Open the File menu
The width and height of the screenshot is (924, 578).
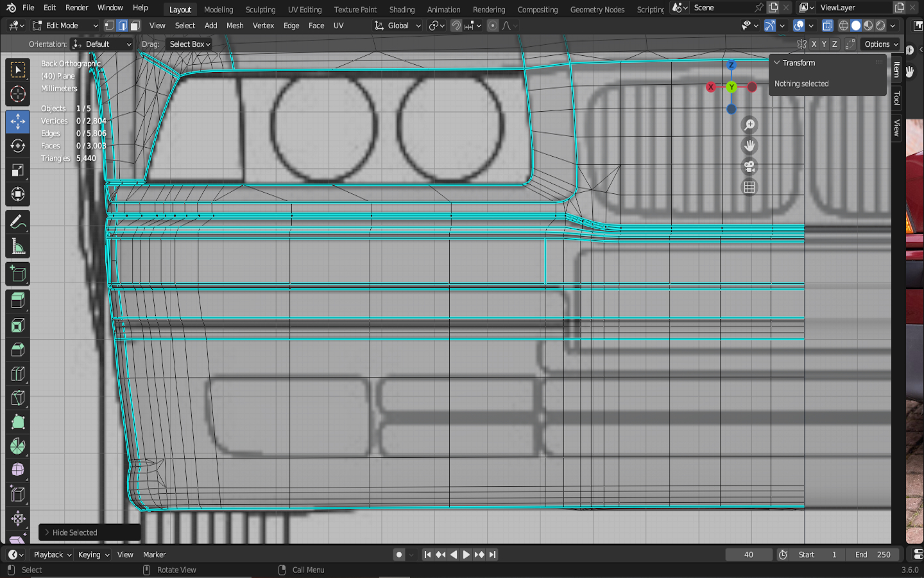28,8
